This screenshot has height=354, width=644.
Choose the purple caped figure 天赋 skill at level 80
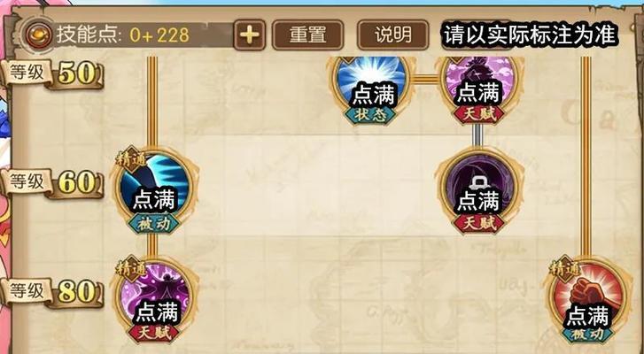pyautogui.click(x=154, y=297)
